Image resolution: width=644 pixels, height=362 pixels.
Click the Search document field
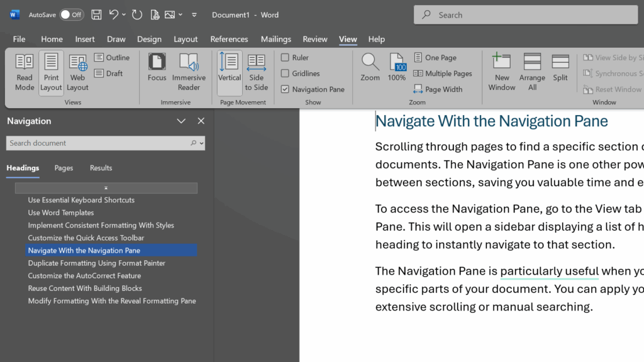pyautogui.click(x=99, y=143)
